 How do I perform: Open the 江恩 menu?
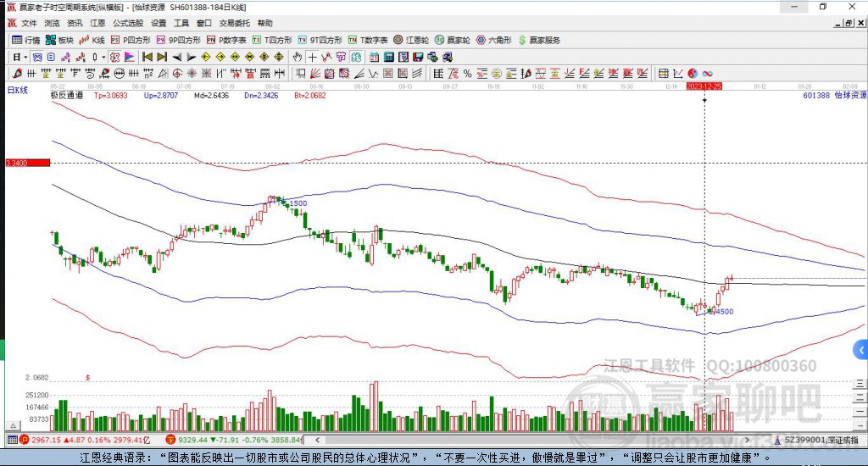click(97, 23)
